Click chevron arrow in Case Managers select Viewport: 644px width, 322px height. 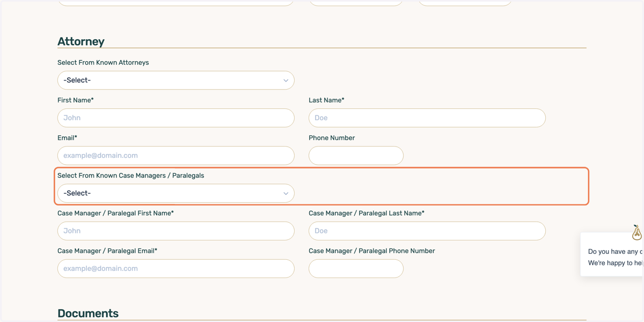286,193
